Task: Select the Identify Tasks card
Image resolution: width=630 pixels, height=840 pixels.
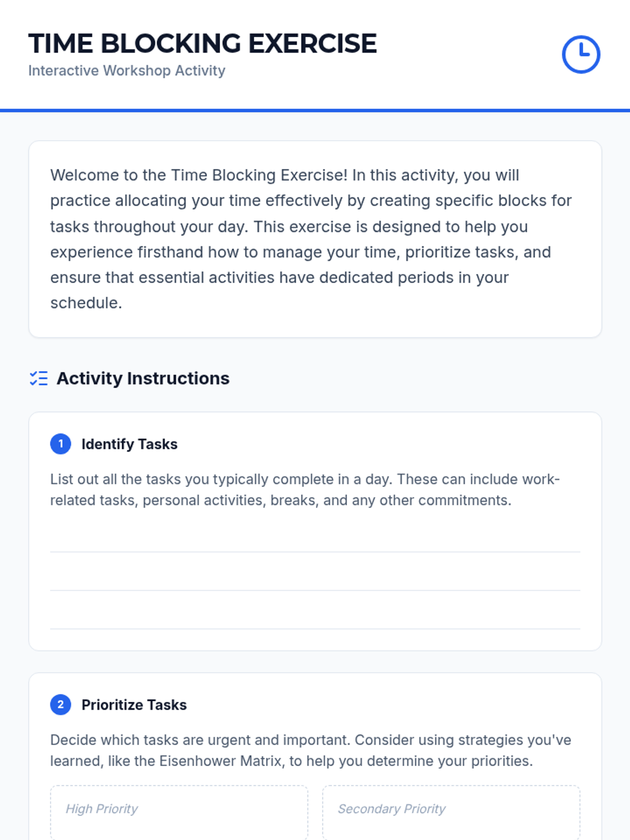Action: point(315,531)
